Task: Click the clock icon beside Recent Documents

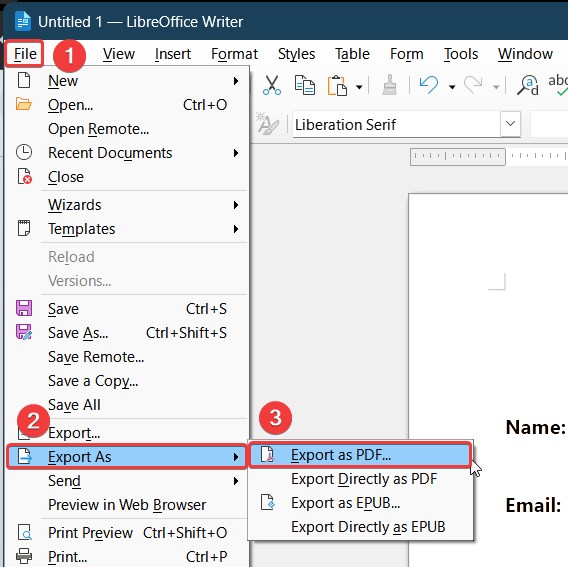Action: 24,152
